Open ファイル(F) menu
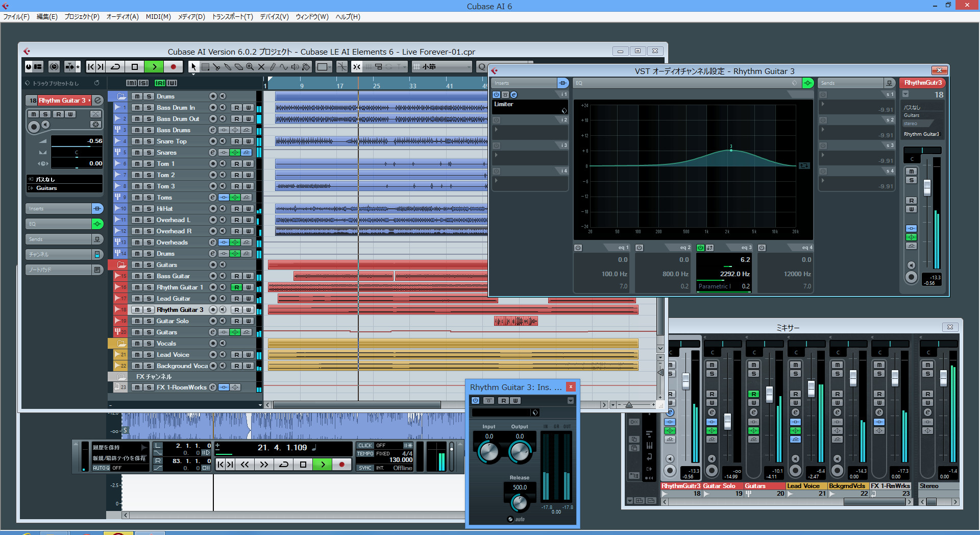980x535 pixels. tap(16, 17)
